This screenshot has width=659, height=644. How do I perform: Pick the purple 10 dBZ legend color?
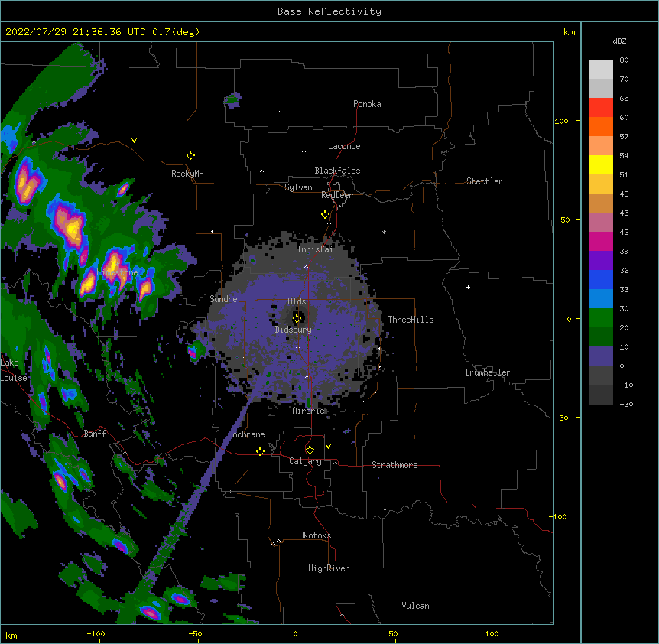[x=601, y=356]
